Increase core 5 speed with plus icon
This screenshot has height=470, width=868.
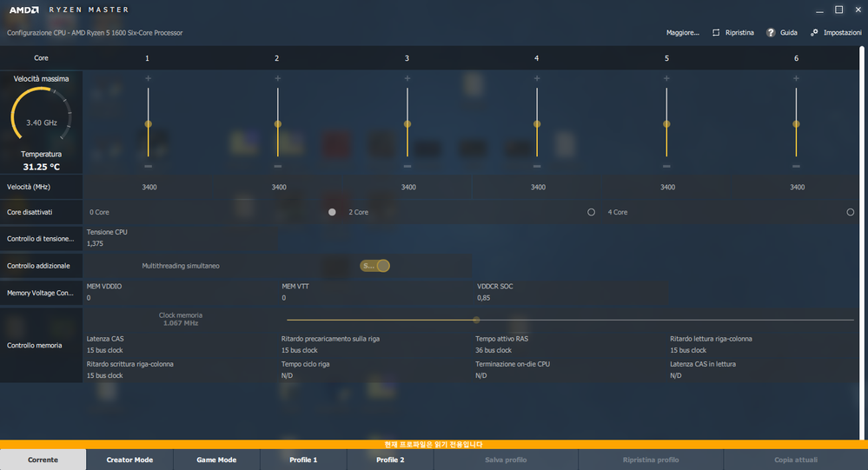click(666, 78)
